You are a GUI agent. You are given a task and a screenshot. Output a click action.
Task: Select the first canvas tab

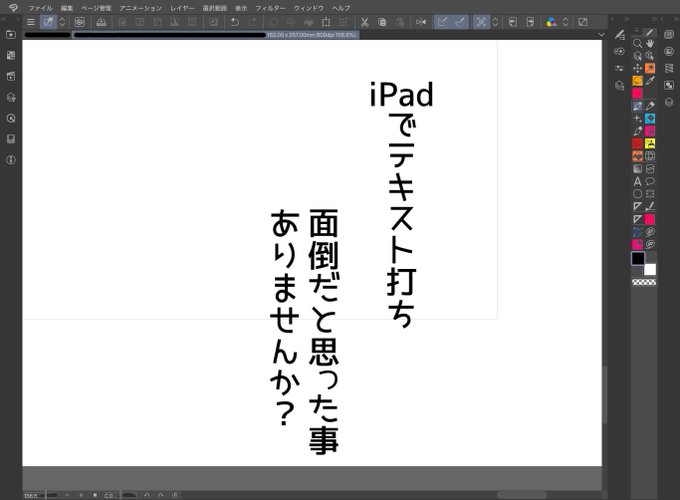tap(47, 35)
